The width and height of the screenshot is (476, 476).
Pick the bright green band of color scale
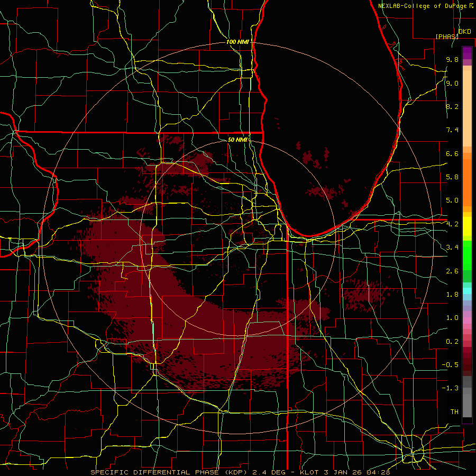pos(467,254)
